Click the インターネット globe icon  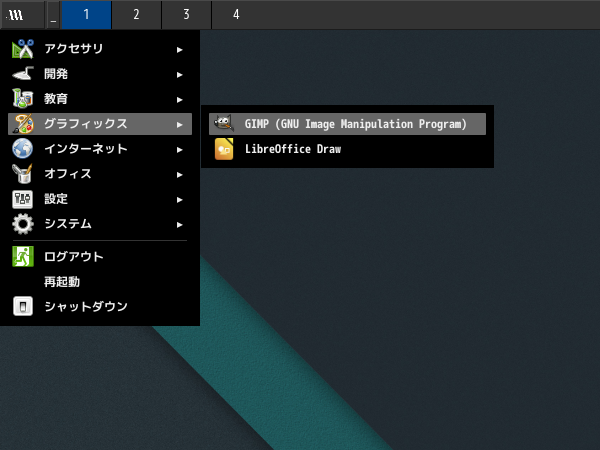[23, 149]
